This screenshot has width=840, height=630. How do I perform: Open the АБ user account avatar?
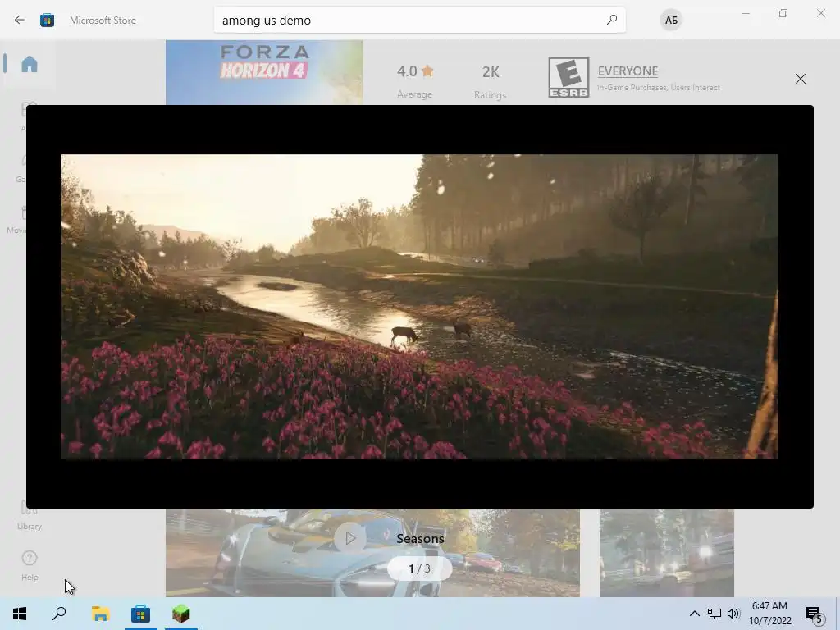click(671, 20)
